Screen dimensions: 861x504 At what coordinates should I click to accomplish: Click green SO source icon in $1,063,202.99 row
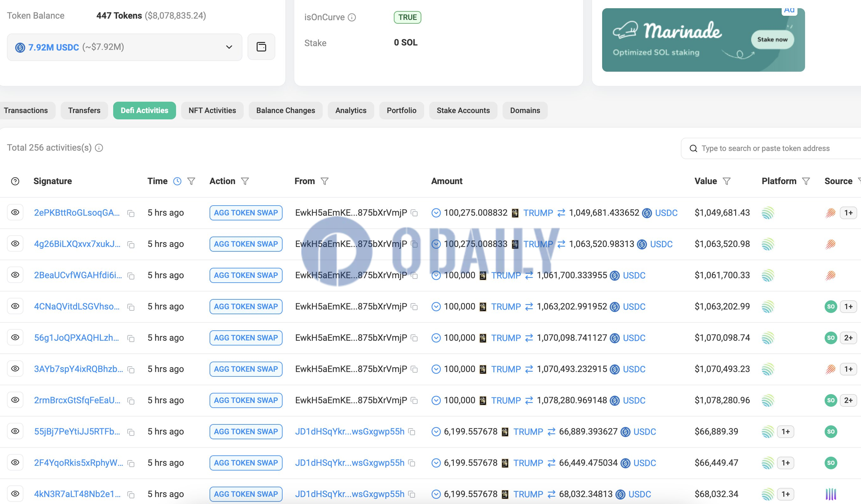pyautogui.click(x=831, y=307)
